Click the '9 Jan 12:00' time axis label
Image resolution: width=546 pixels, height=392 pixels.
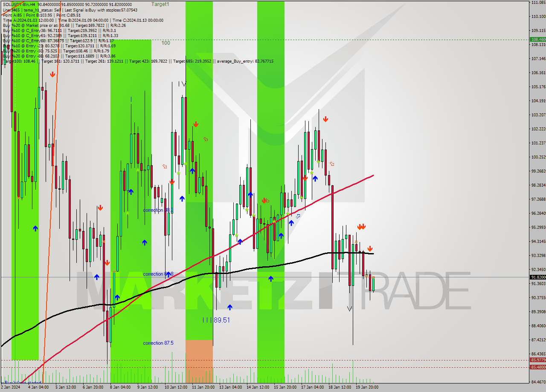pos(147,387)
